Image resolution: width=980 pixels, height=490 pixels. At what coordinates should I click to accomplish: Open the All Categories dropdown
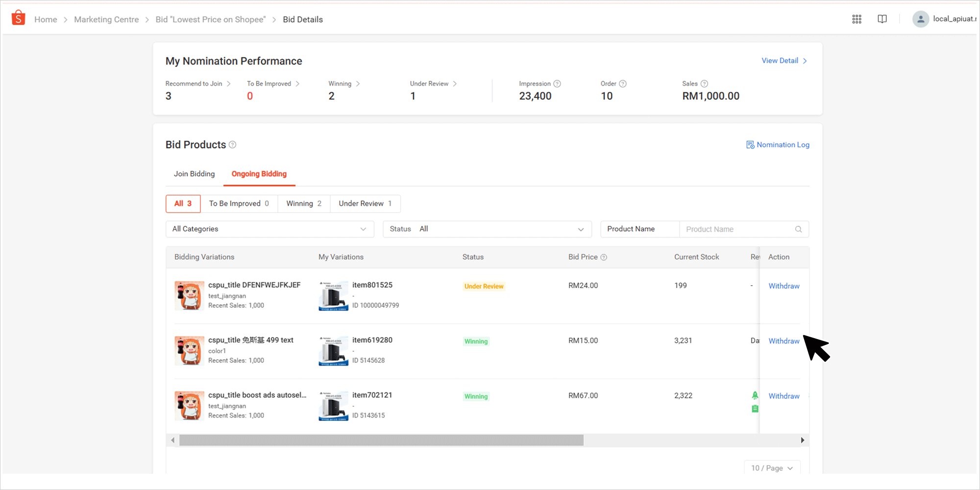point(269,229)
